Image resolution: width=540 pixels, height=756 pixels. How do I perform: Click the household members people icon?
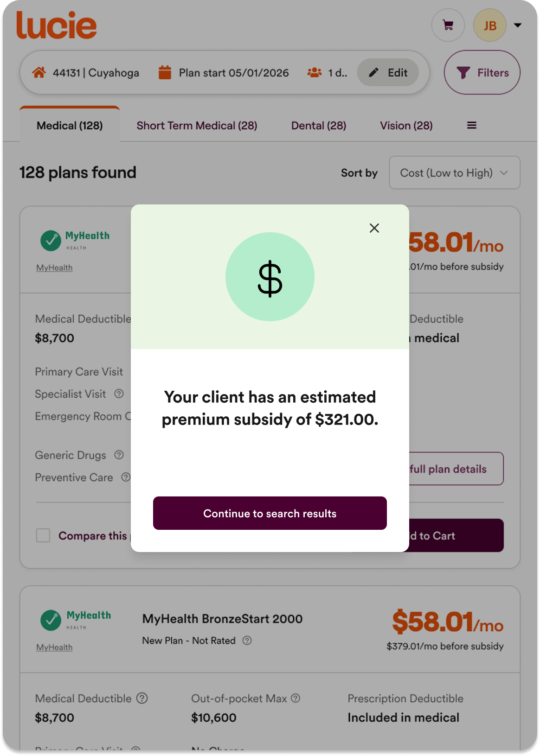pos(315,73)
